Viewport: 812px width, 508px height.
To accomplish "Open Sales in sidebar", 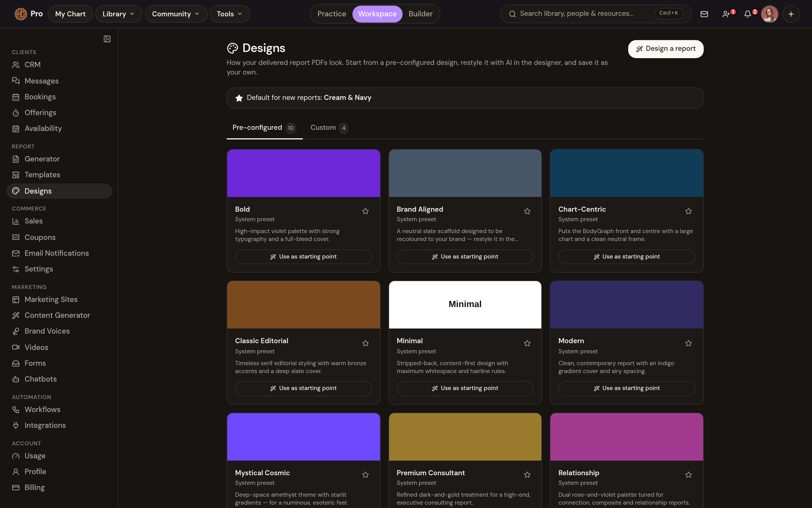I will pos(59,221).
